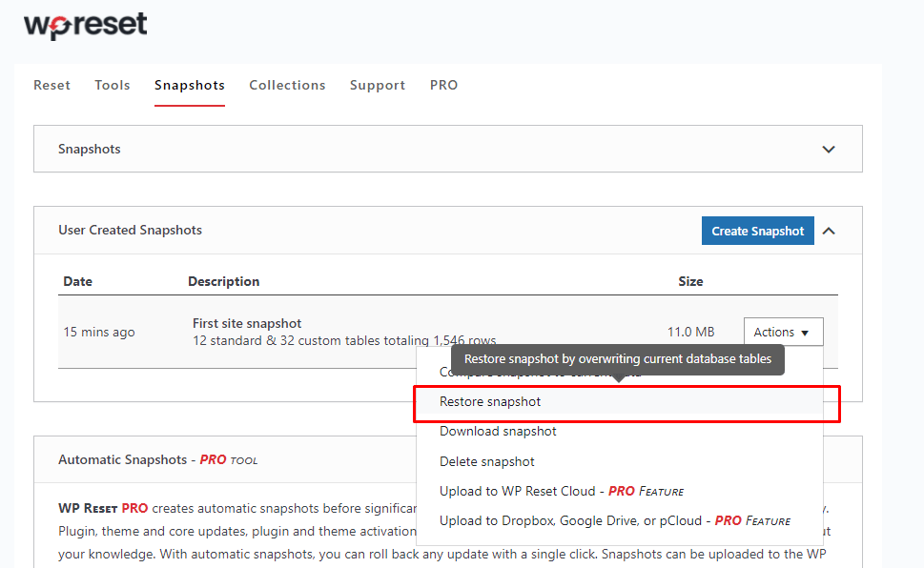
Task: Open the Actions dropdown for first snapshot
Action: tap(783, 332)
